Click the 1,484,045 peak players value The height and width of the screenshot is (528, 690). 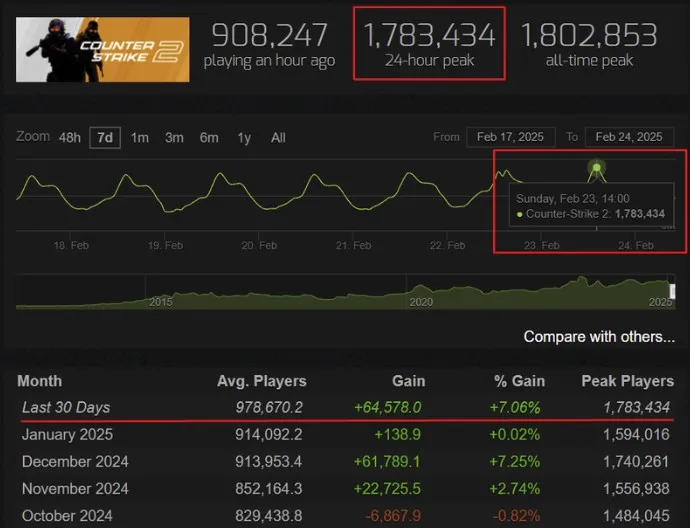(x=636, y=516)
